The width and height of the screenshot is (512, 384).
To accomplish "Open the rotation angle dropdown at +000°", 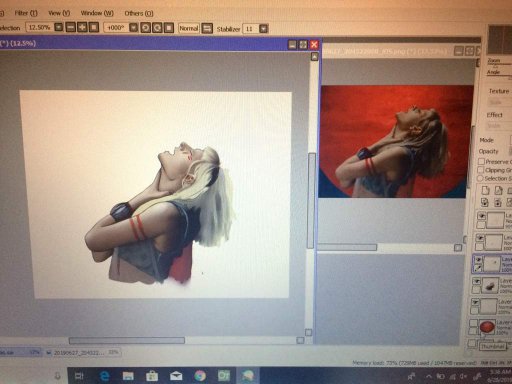I will pos(133,28).
